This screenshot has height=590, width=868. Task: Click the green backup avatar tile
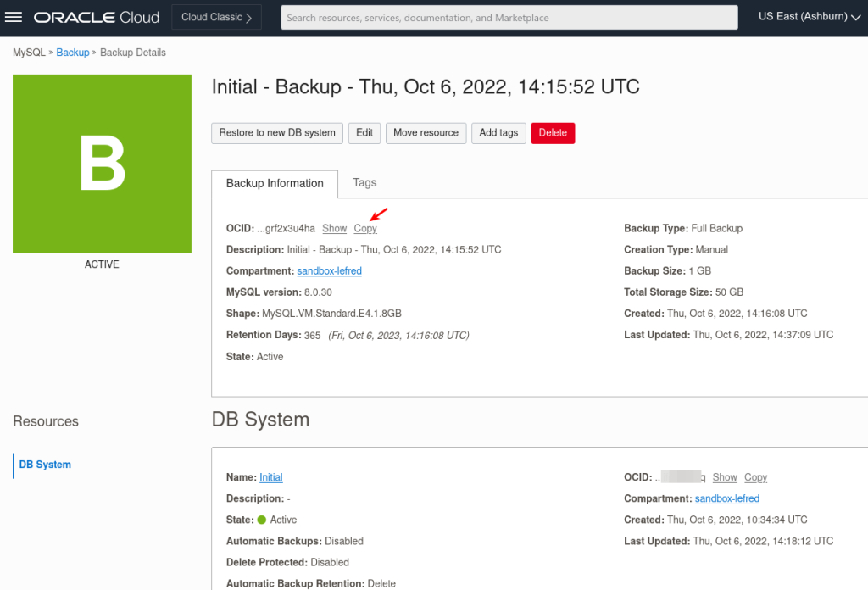(x=102, y=164)
